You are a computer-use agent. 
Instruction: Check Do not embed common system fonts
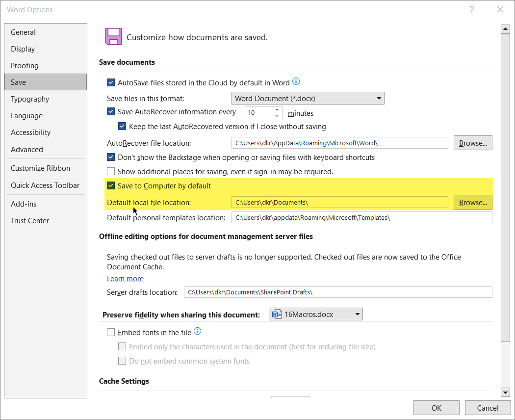click(122, 361)
